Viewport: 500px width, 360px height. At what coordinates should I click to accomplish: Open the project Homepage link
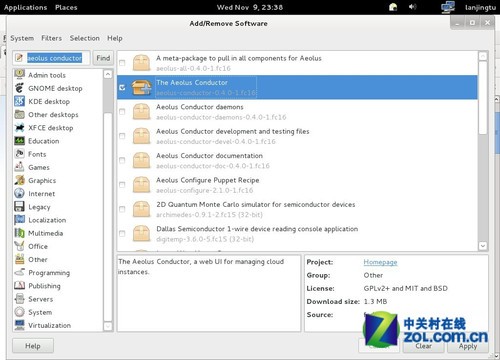pyautogui.click(x=380, y=262)
